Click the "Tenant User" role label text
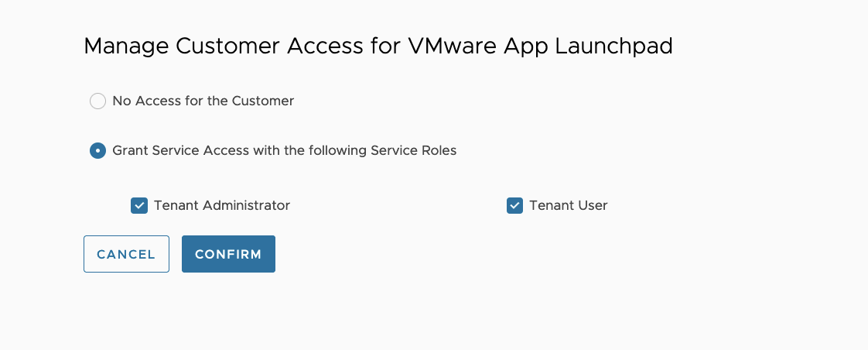Image resolution: width=868 pixels, height=350 pixels. click(x=569, y=206)
